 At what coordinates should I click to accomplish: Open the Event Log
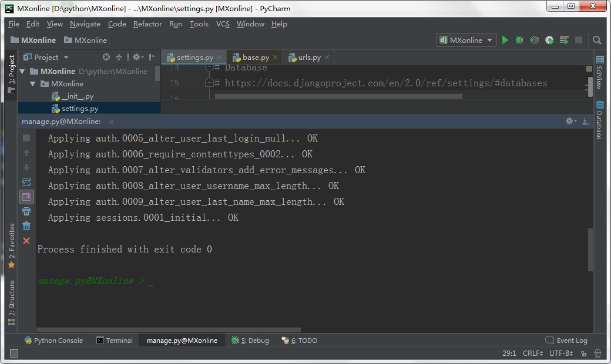point(566,341)
